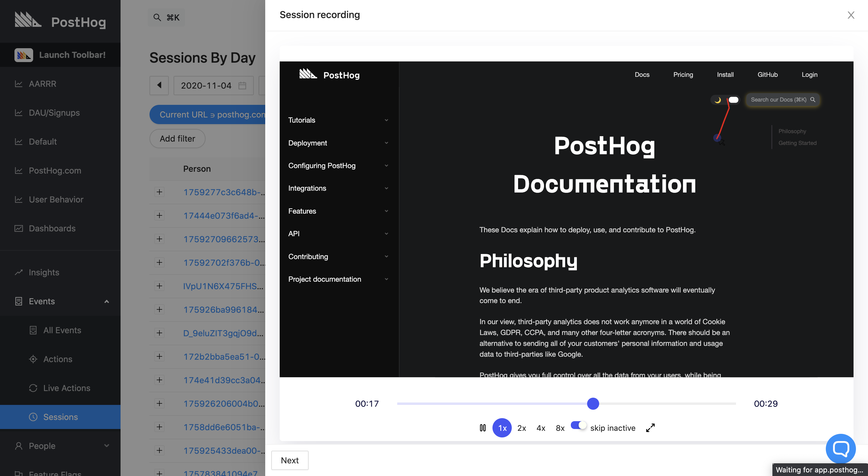Pause the session recording playback
Screen dimensions: 868x476
point(483,428)
